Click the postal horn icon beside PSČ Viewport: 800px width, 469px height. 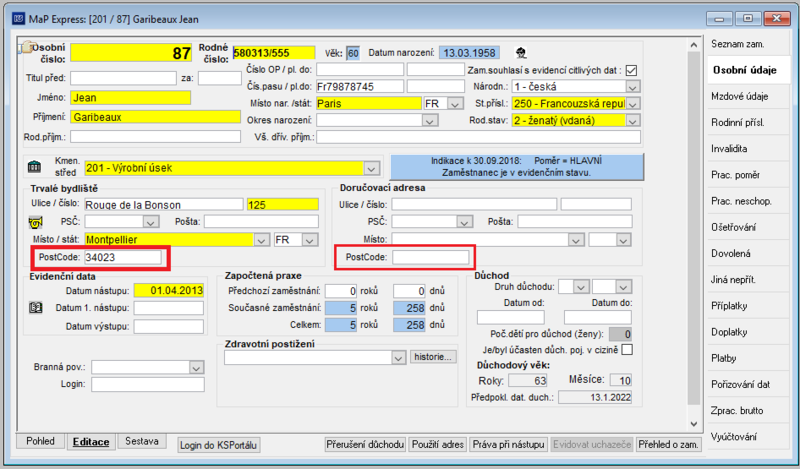coord(36,223)
